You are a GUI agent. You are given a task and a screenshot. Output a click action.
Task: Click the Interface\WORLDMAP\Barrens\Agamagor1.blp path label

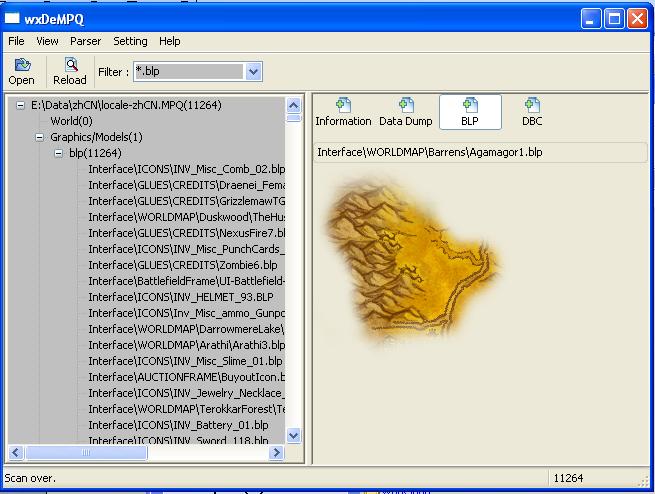(430, 152)
